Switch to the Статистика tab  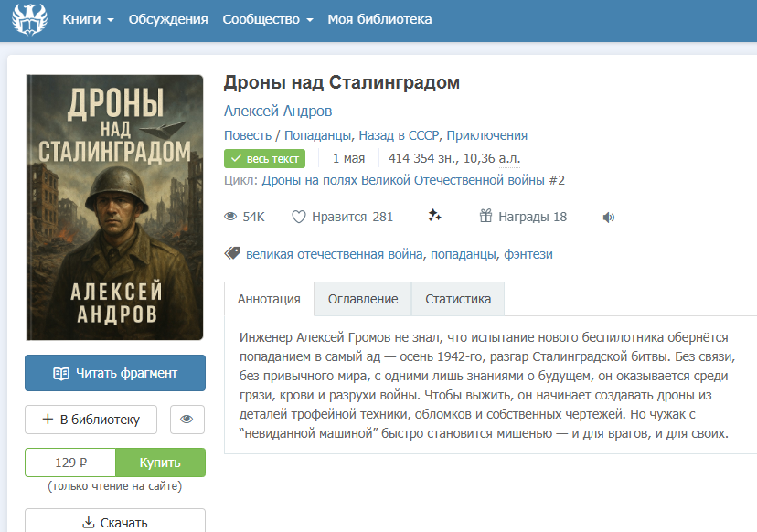tap(458, 299)
